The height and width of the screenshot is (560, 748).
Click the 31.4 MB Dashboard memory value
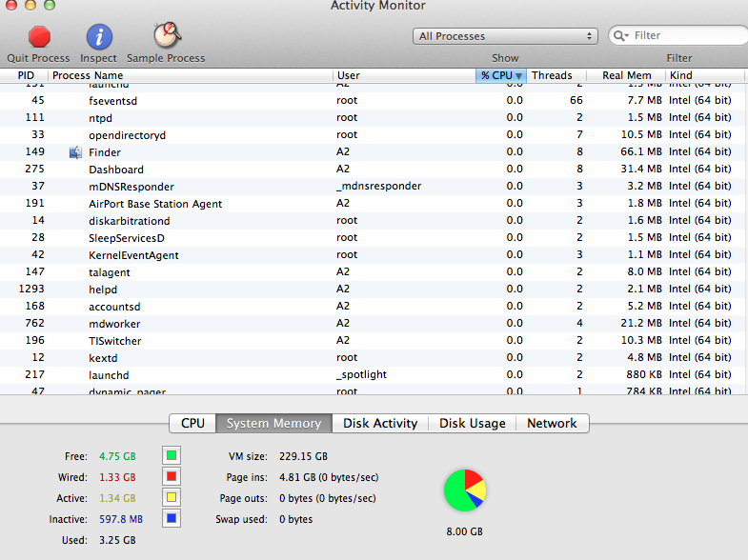click(x=641, y=169)
